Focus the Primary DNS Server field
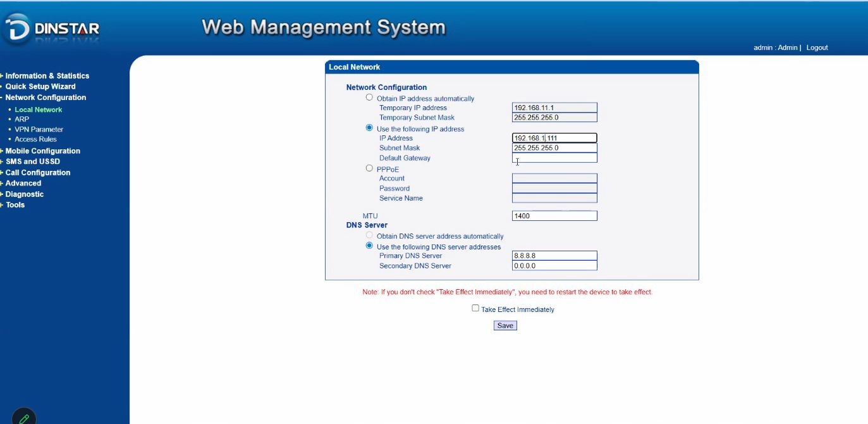Viewport: 868px width, 424px height. pyautogui.click(x=554, y=256)
